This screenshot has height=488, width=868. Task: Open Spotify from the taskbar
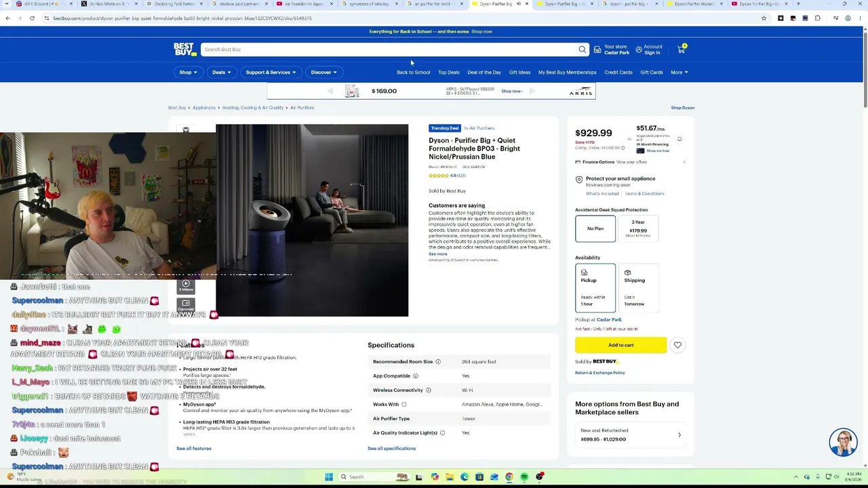click(524, 477)
